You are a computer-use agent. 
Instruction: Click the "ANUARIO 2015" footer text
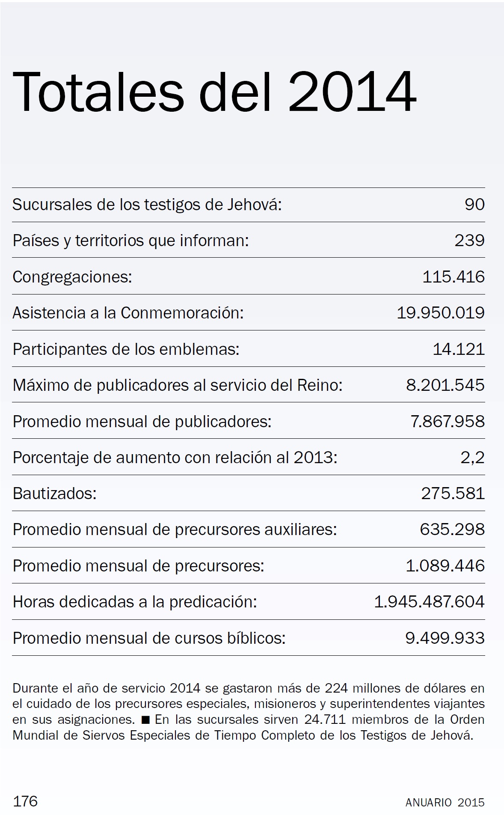click(445, 802)
